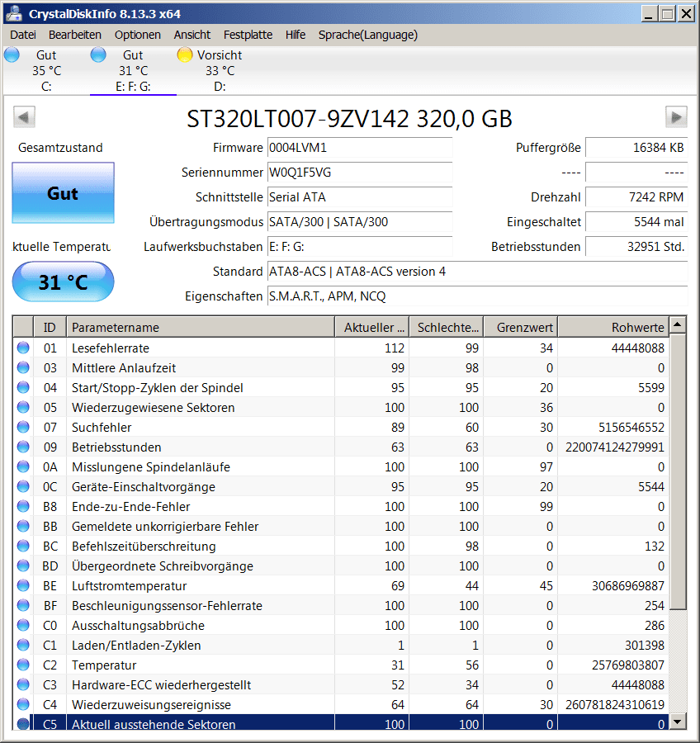Click status icon of Übergeordnete Schreibvorgänge row

point(23,566)
